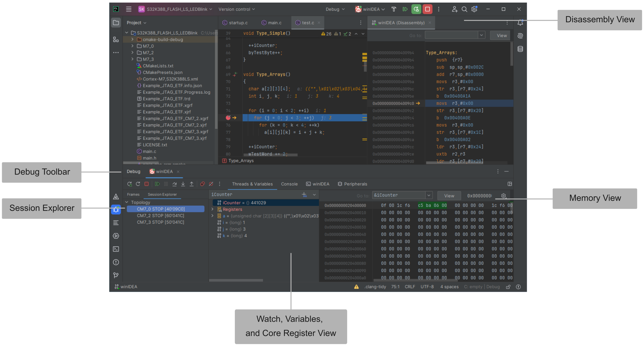Open Notifications bell icon
644x346 pixels.
pyautogui.click(x=520, y=23)
